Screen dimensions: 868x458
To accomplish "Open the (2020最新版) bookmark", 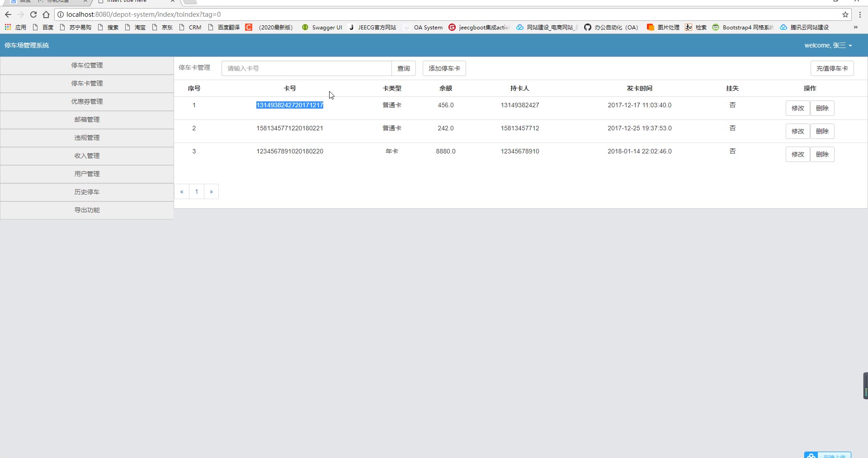I will 269,27.
